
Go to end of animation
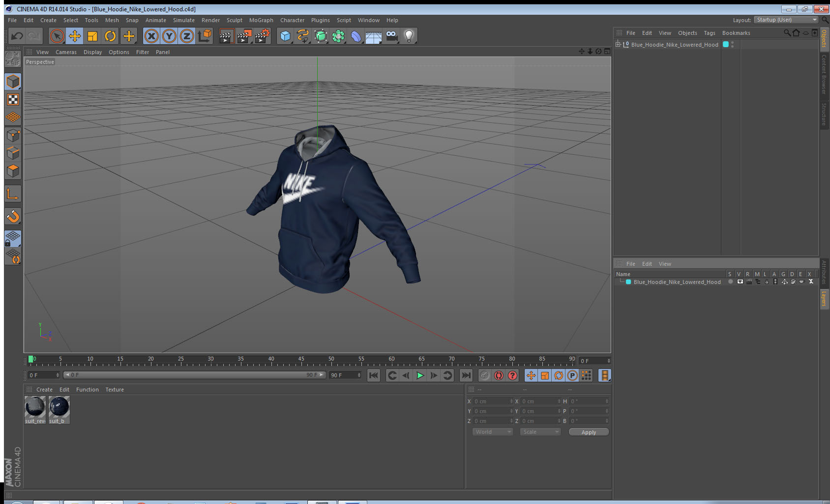click(x=466, y=375)
